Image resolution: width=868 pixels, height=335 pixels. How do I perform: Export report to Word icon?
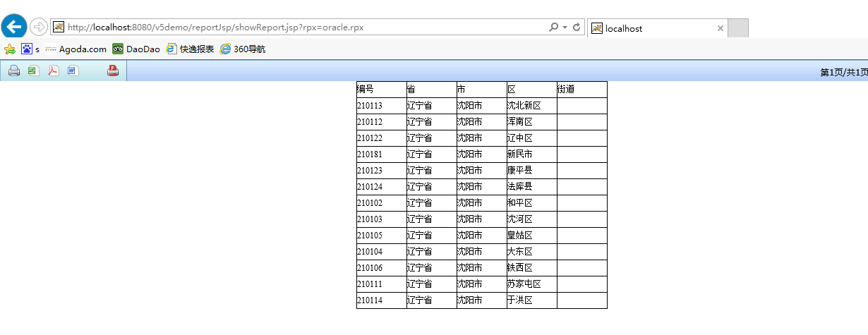point(73,71)
